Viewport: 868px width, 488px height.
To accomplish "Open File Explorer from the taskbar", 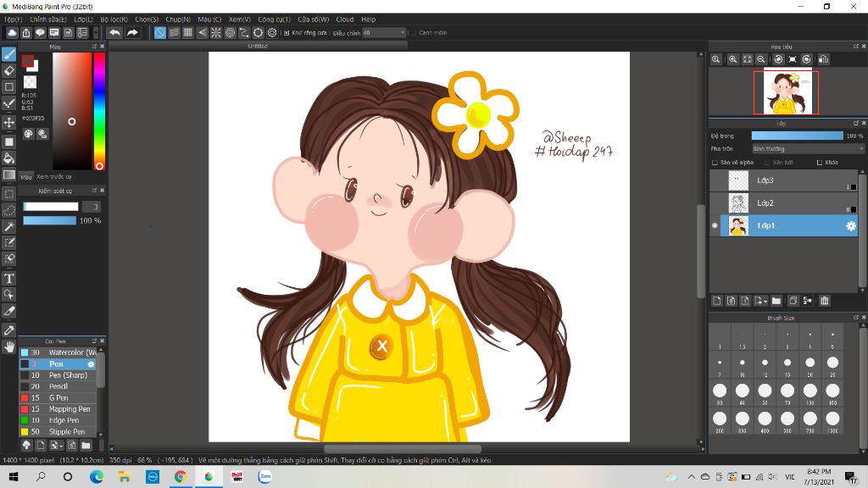I will [x=124, y=476].
